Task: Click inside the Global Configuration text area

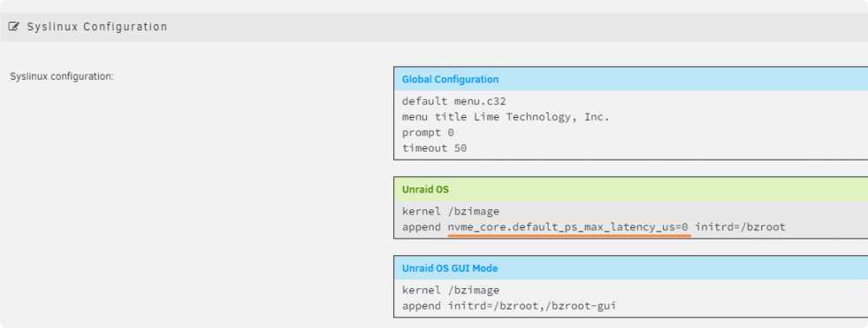Action: [630, 125]
